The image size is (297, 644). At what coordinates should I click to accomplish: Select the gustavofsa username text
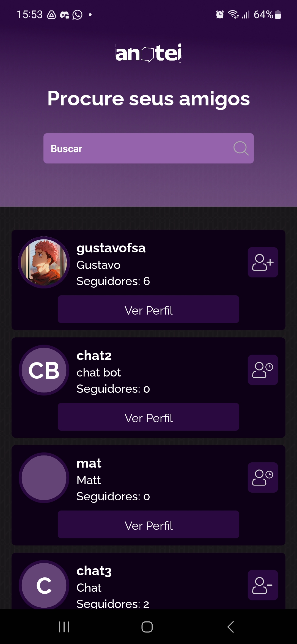point(111,248)
